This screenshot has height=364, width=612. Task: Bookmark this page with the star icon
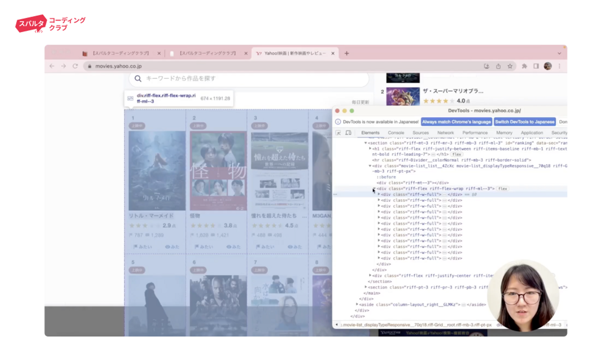tap(510, 66)
